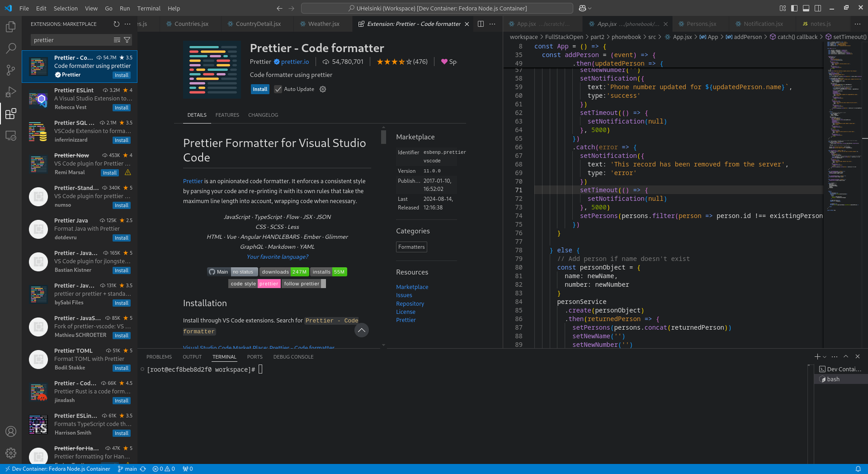Open the Run and Debug view

11,92
